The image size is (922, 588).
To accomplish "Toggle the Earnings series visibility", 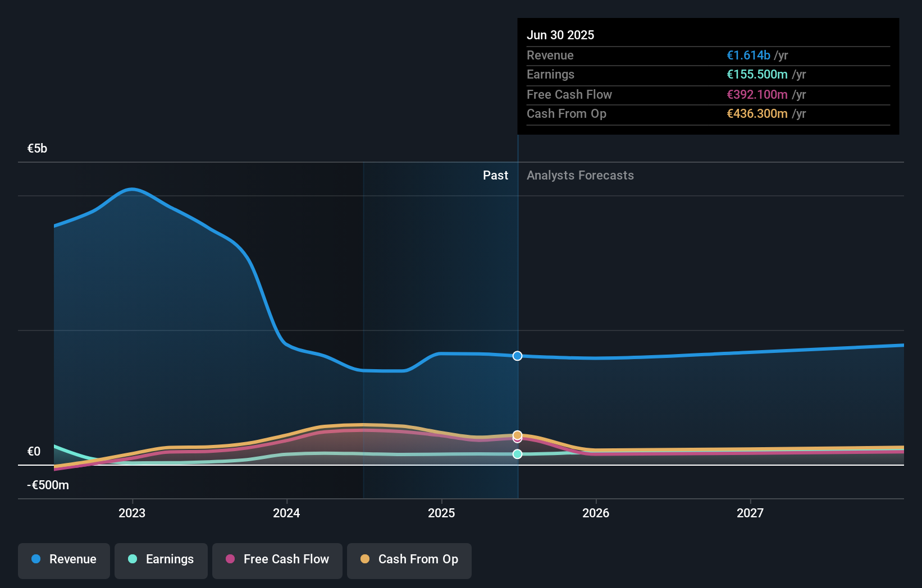I will 161,559.
